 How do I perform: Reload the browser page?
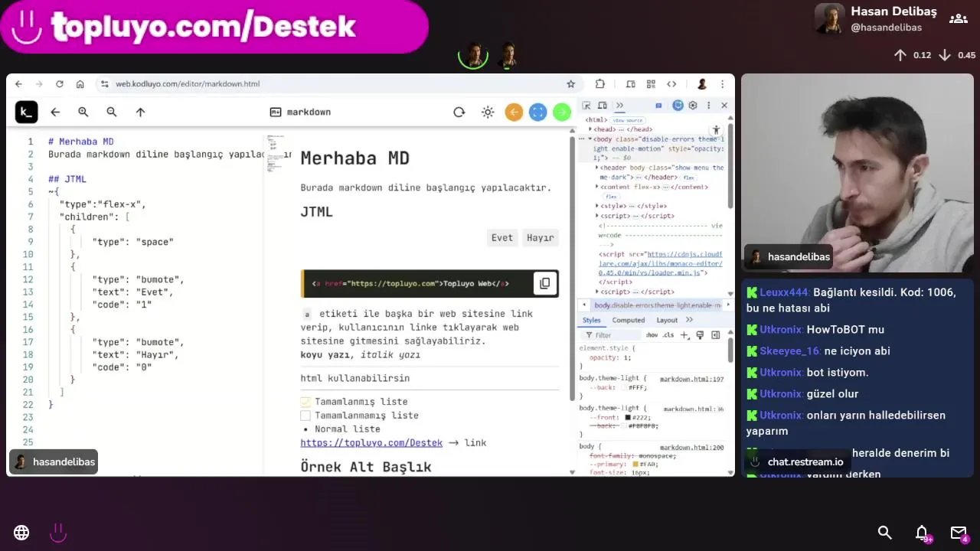coord(59,84)
